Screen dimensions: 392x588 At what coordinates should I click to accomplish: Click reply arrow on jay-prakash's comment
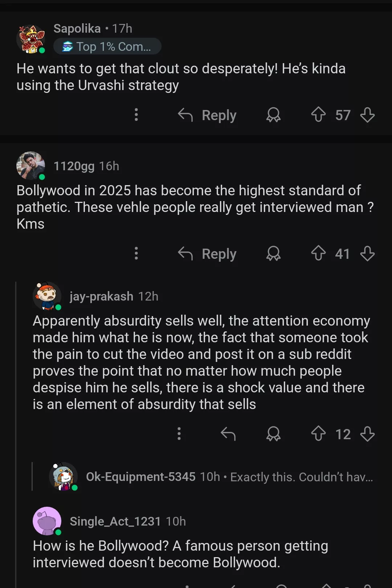(x=228, y=434)
